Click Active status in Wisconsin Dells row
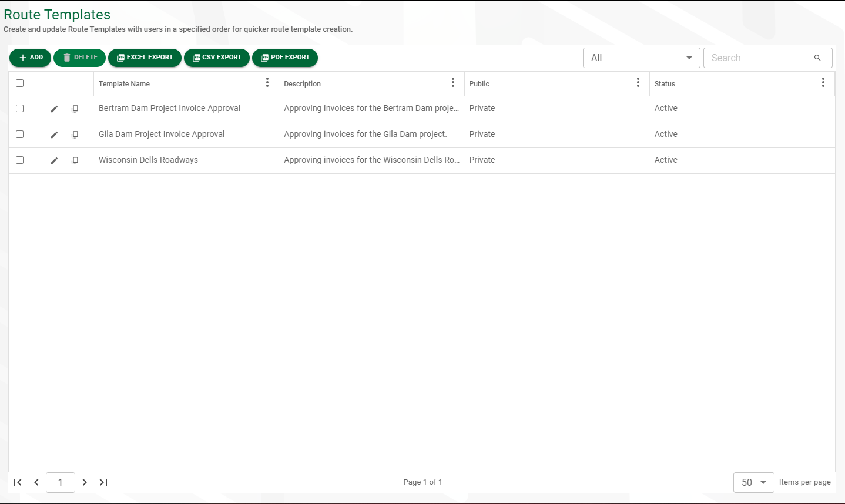Image resolution: width=845 pixels, height=504 pixels. 666,160
